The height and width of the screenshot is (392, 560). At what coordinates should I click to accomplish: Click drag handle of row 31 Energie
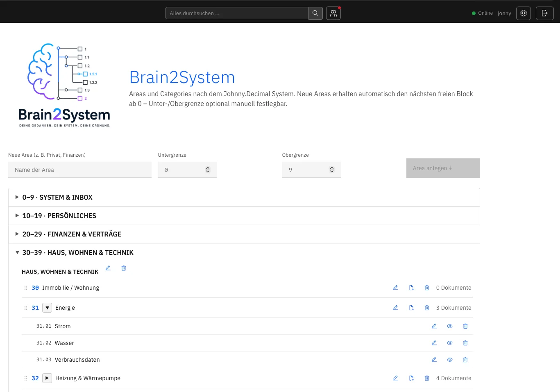(x=26, y=308)
